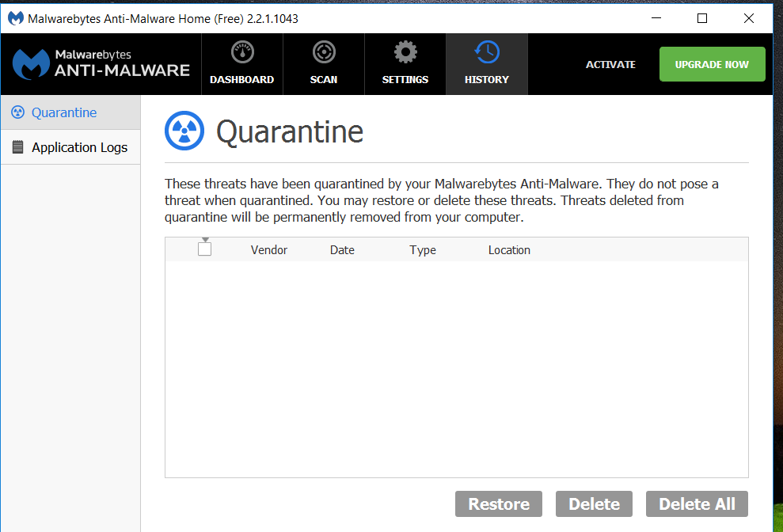Sort the table by Location column
Image resolution: width=783 pixels, height=532 pixels.
pyautogui.click(x=509, y=249)
